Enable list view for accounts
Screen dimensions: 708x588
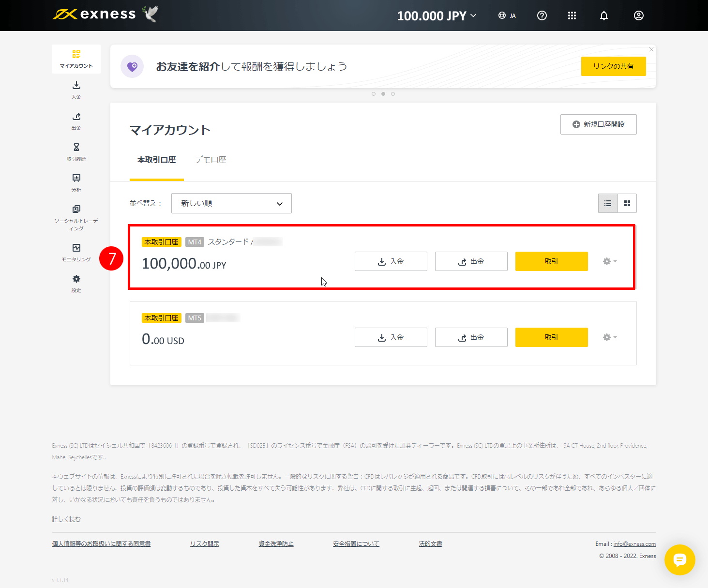[x=608, y=203]
